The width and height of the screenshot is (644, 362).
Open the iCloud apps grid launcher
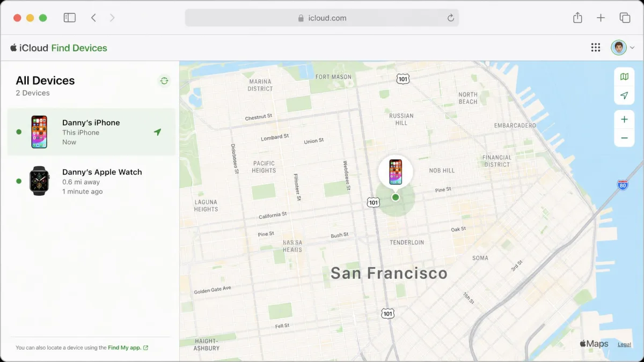596,48
